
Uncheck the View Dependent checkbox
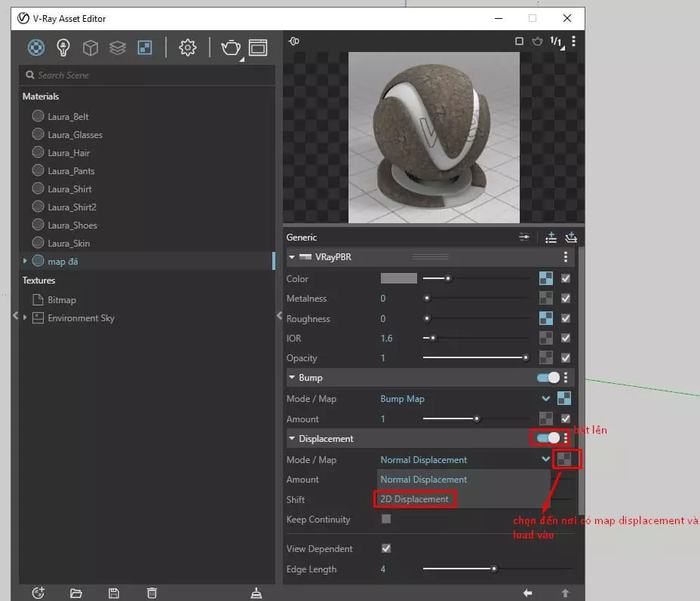click(386, 548)
